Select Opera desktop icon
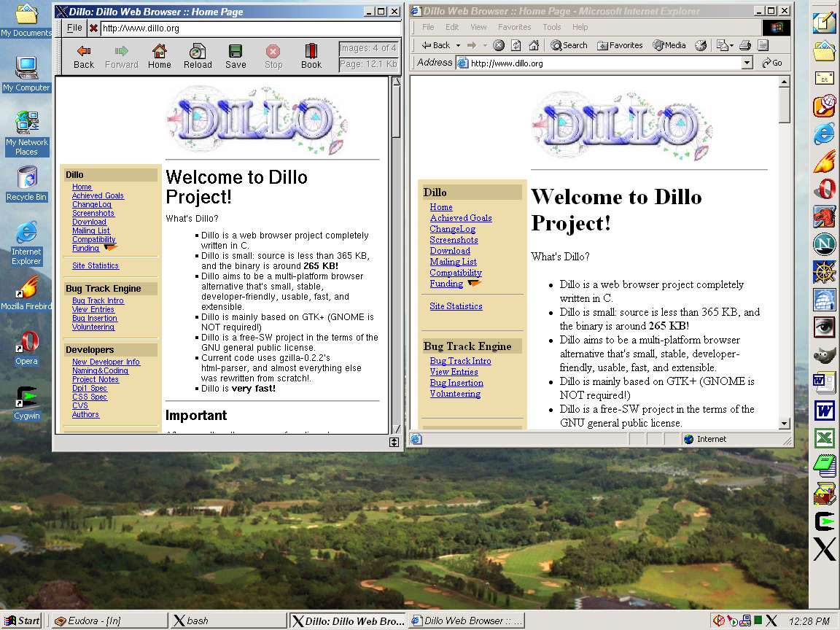Viewport: 840px width, 630px height. point(26,348)
